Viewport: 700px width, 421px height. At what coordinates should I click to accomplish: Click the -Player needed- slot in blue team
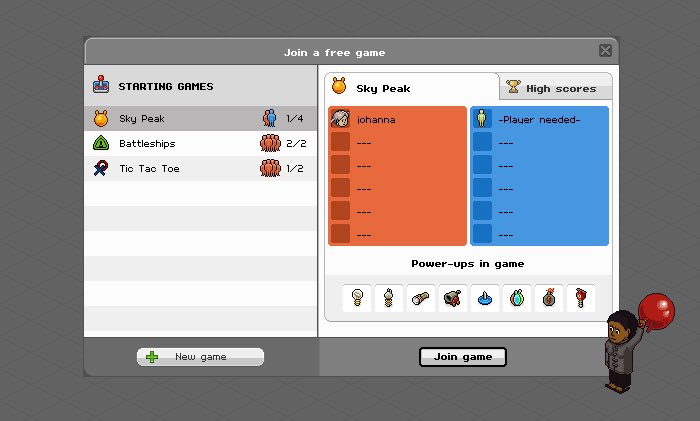tap(539, 119)
